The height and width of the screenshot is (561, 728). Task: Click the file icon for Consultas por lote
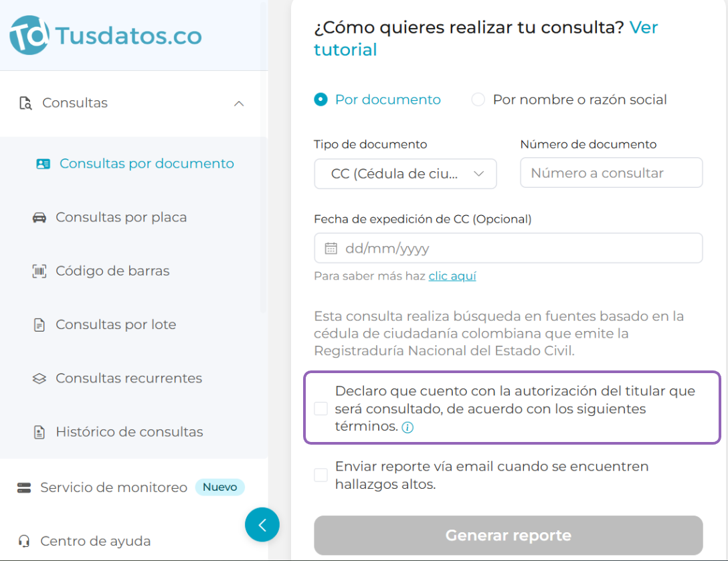click(x=39, y=325)
